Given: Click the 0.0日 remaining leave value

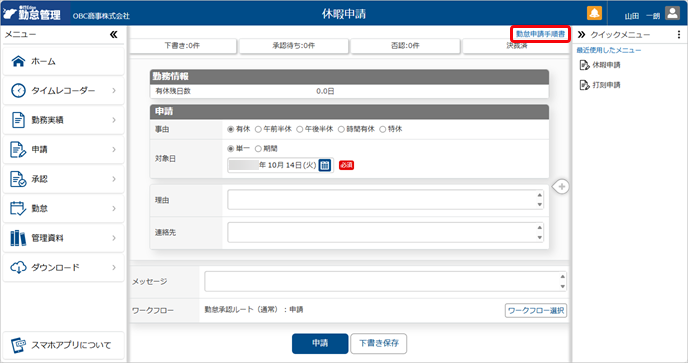Looking at the screenshot, I should [325, 91].
